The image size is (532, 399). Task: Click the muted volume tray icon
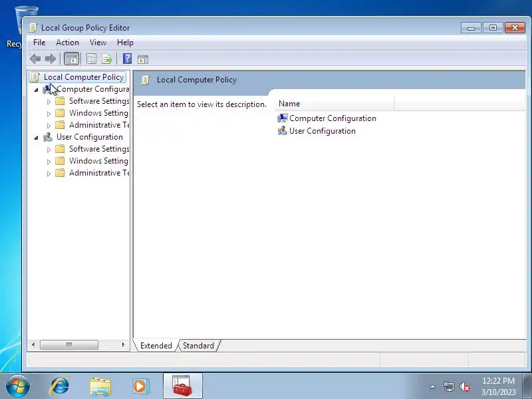pos(464,386)
